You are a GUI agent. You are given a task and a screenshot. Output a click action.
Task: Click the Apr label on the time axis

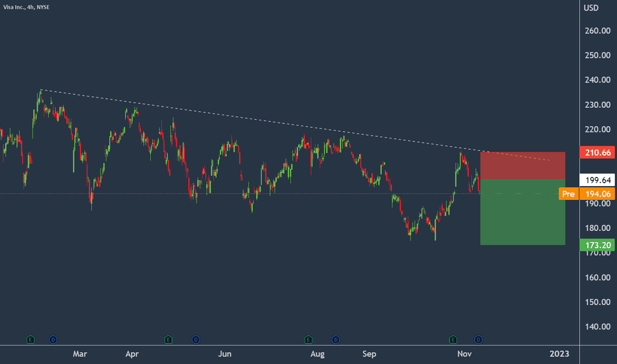click(132, 354)
